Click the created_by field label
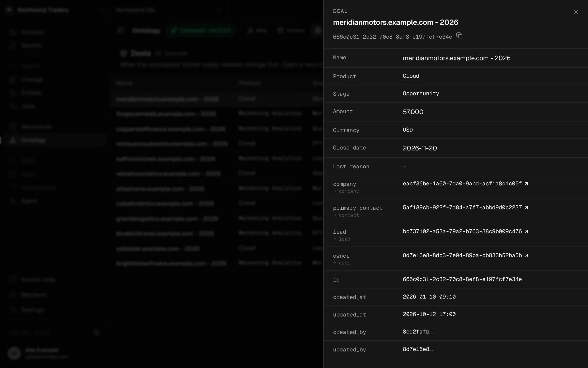Image resolution: width=588 pixels, height=368 pixels. click(x=349, y=333)
